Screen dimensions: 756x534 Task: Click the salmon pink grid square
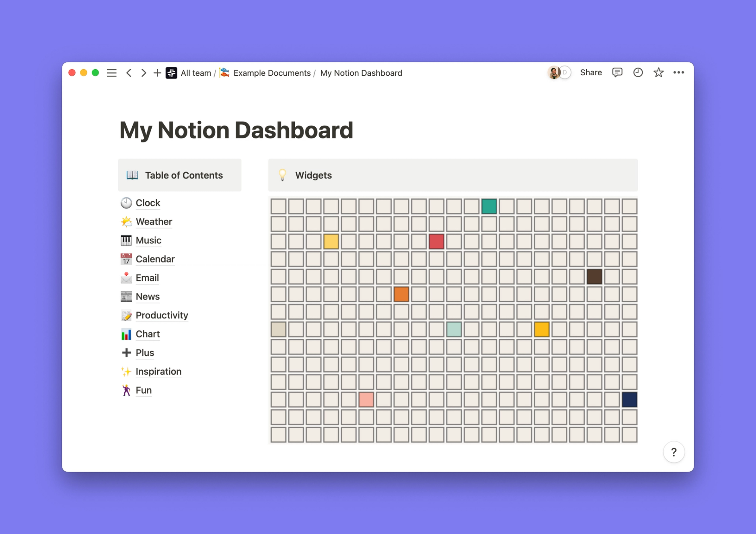pos(366,400)
